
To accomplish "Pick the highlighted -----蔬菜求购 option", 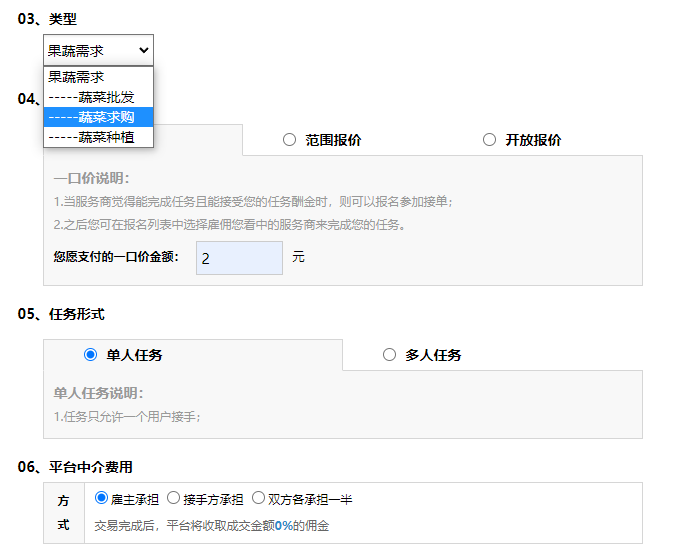I will tap(98, 117).
